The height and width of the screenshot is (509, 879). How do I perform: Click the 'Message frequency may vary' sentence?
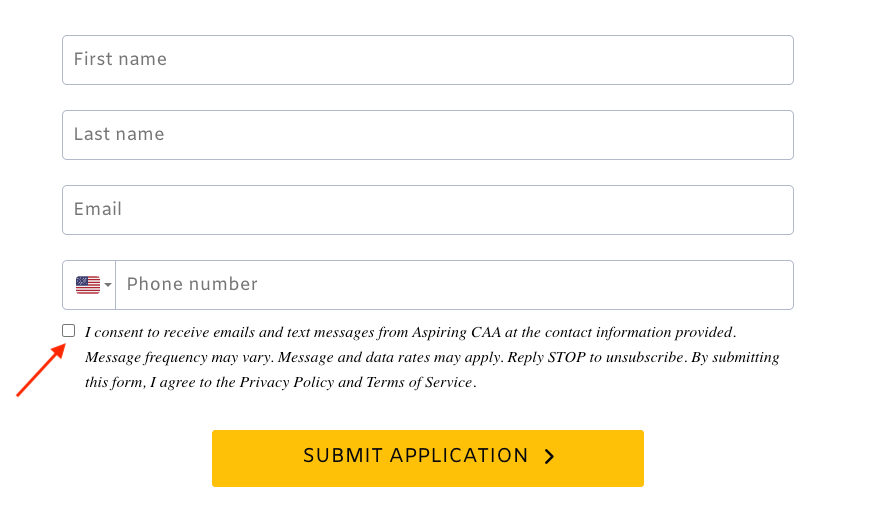[178, 357]
